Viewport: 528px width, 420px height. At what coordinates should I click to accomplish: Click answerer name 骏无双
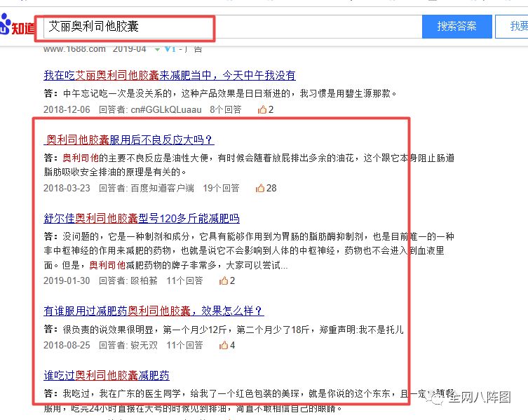(x=144, y=345)
